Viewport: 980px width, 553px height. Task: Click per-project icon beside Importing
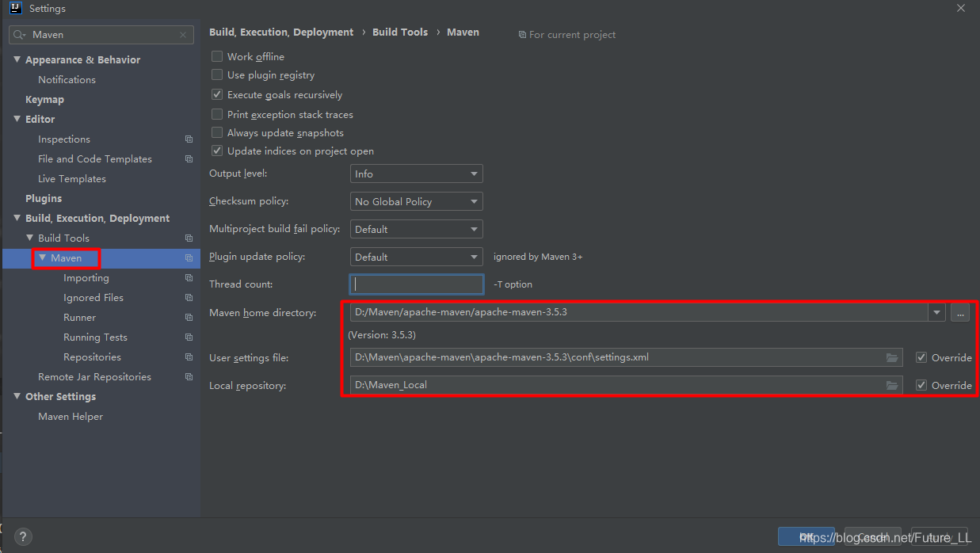[189, 277]
